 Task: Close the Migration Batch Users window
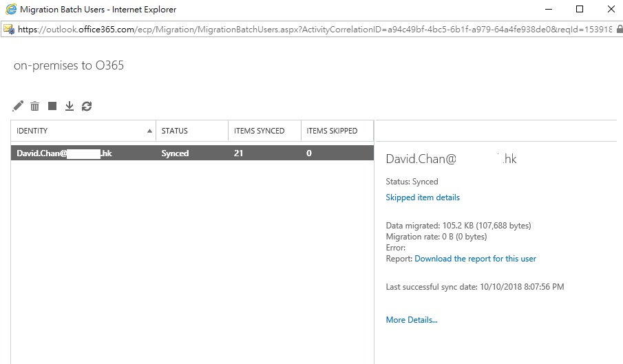click(611, 9)
